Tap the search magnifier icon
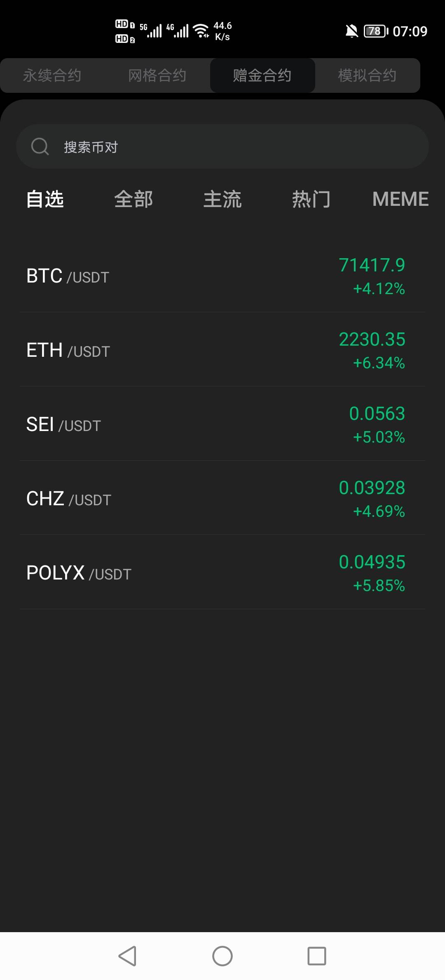The image size is (445, 980). click(40, 146)
